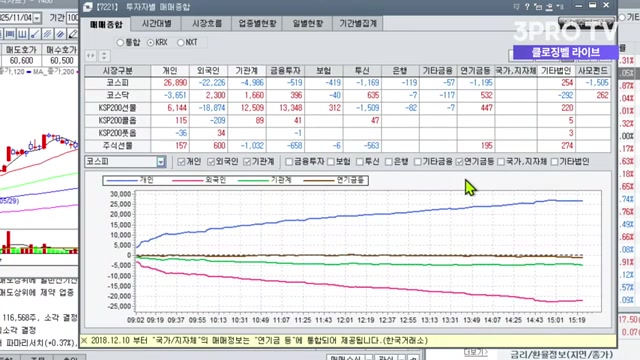Uncheck the 외국인 checkbox
Screen dimensions: 640x360
coord(211,162)
